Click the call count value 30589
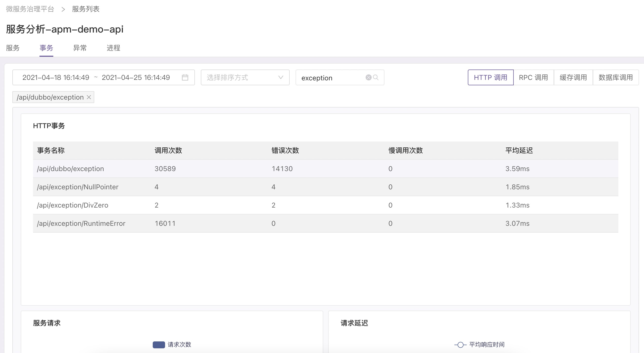 click(165, 169)
